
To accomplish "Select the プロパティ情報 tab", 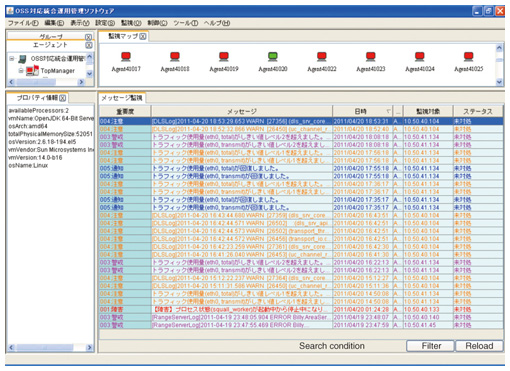I will coord(37,98).
